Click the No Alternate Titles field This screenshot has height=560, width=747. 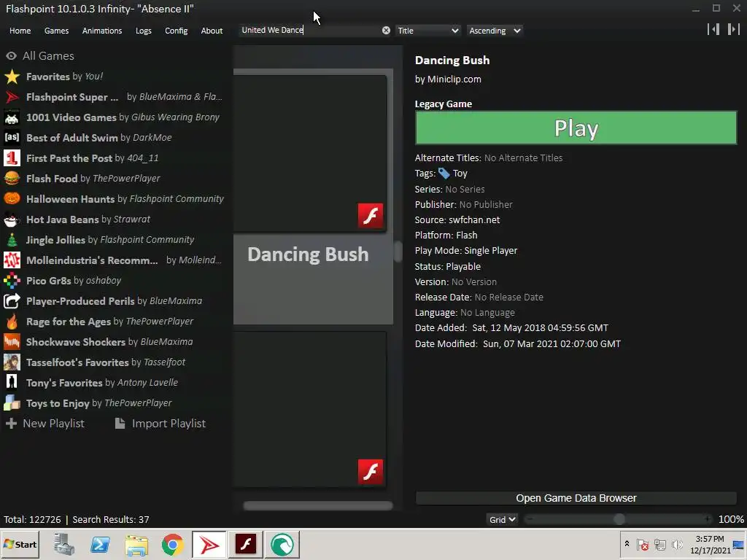point(523,158)
